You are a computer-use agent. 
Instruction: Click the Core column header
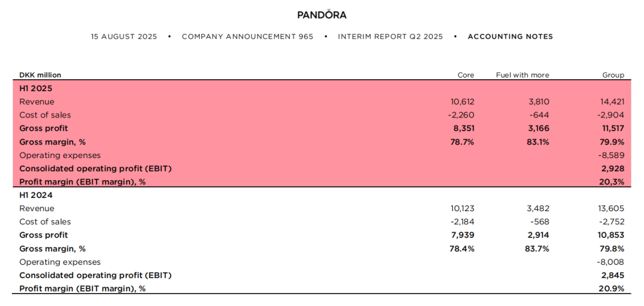(x=466, y=75)
